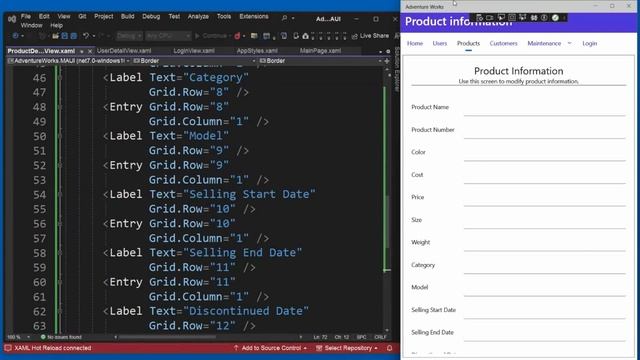Open the Window menu
Image resolution: width=640 pixels, height=360 pixels.
click(31, 25)
